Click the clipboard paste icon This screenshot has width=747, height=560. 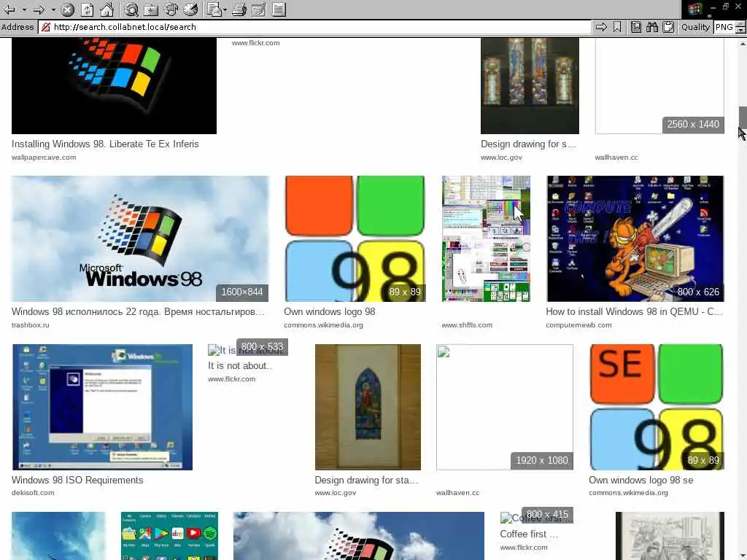[668, 27]
